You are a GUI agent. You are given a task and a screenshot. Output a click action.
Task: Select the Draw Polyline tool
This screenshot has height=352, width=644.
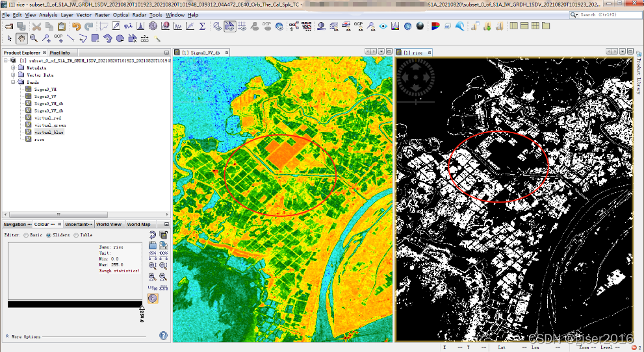pos(83,38)
